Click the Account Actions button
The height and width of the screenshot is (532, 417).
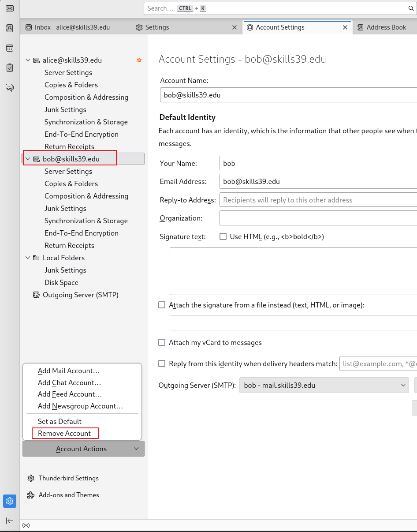(x=83, y=449)
